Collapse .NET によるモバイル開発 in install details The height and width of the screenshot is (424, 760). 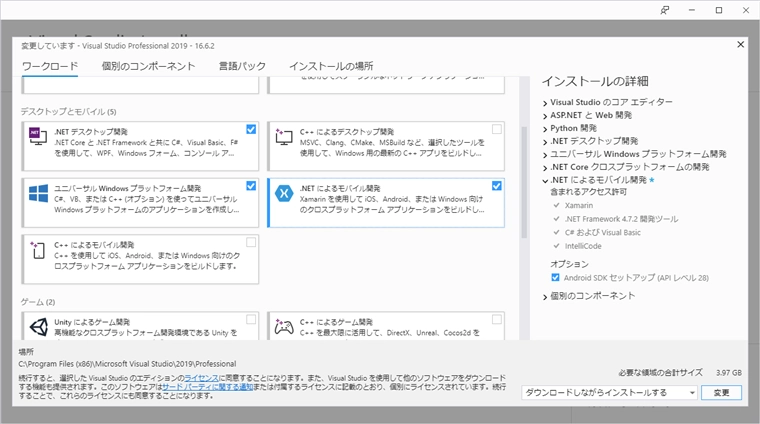click(x=545, y=180)
